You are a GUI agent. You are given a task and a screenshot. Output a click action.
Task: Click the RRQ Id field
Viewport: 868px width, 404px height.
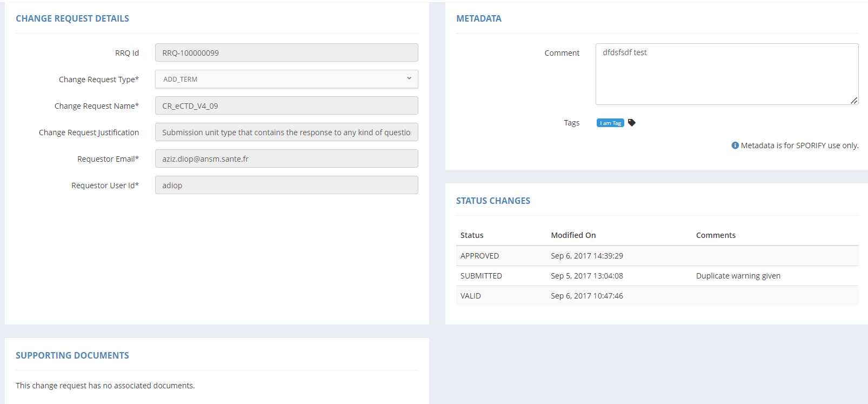[x=286, y=52]
